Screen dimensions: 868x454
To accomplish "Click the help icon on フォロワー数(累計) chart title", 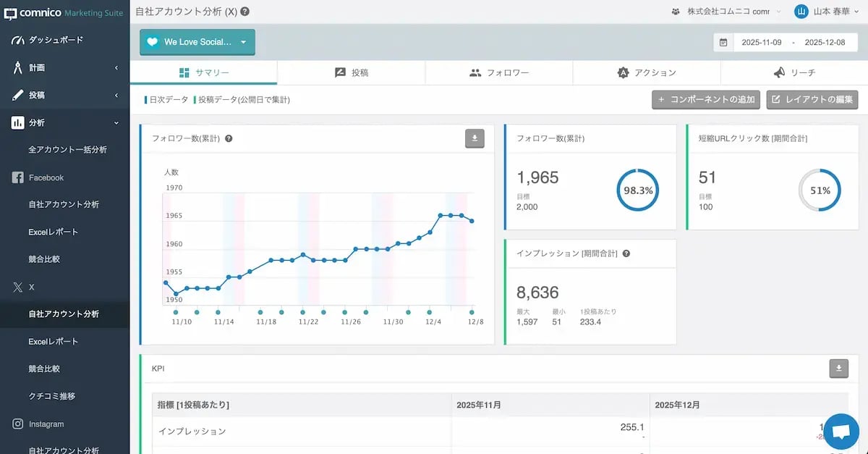I will [229, 138].
